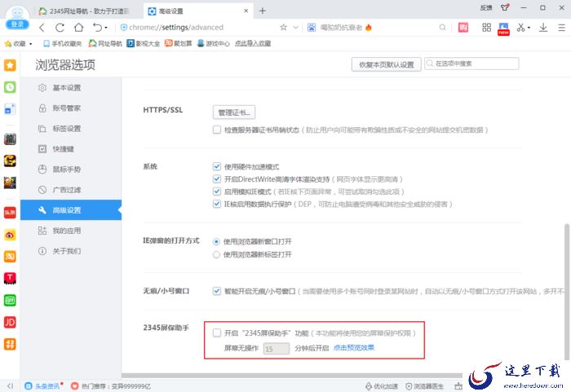
Task: Select 快捷键 in settings menu
Action: pos(71,149)
